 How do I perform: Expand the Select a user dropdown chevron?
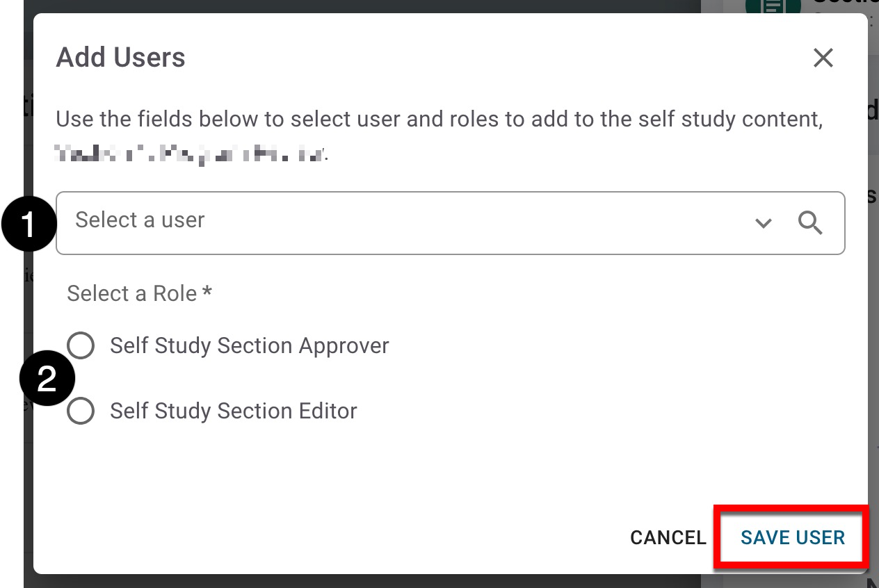(x=764, y=223)
